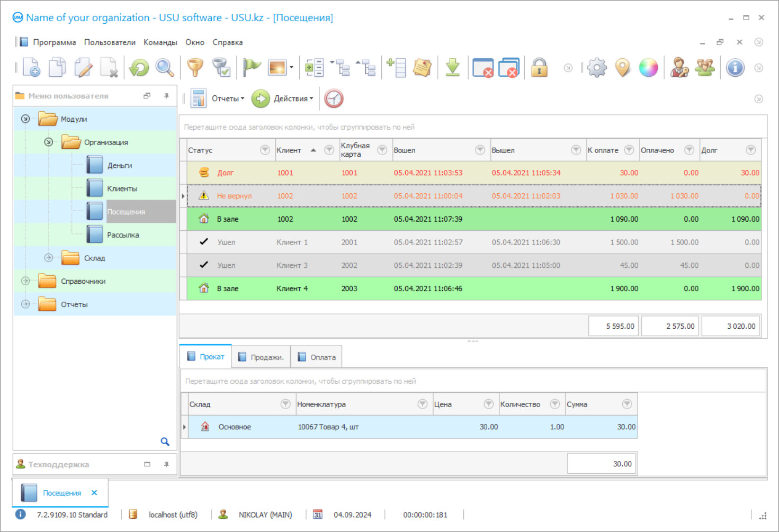Open the Программа menu
This screenshot has width=779, height=532.
(54, 42)
